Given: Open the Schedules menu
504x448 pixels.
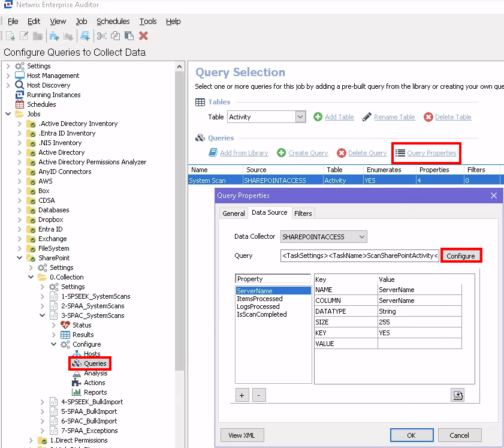Looking at the screenshot, I should pyautogui.click(x=113, y=21).
